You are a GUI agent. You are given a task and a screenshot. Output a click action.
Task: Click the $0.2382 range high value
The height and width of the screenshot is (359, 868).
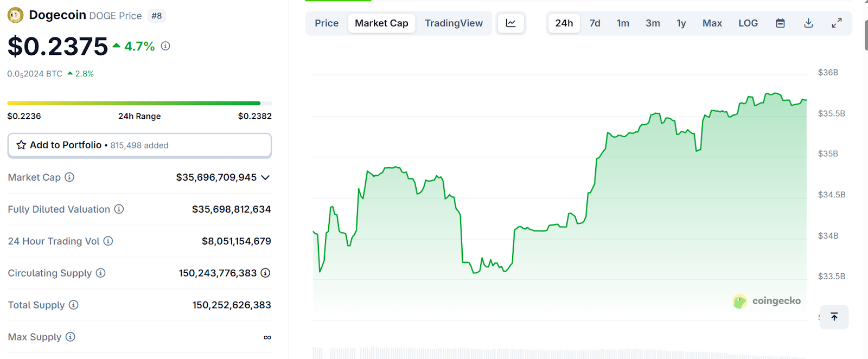255,116
